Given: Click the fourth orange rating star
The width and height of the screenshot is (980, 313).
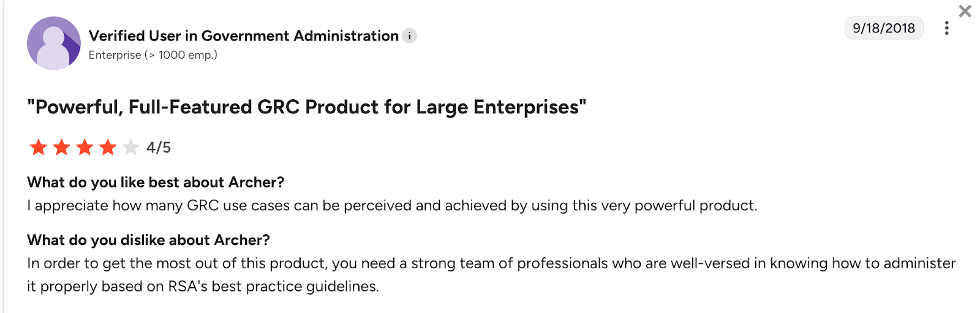Looking at the screenshot, I should pyautogui.click(x=108, y=147).
